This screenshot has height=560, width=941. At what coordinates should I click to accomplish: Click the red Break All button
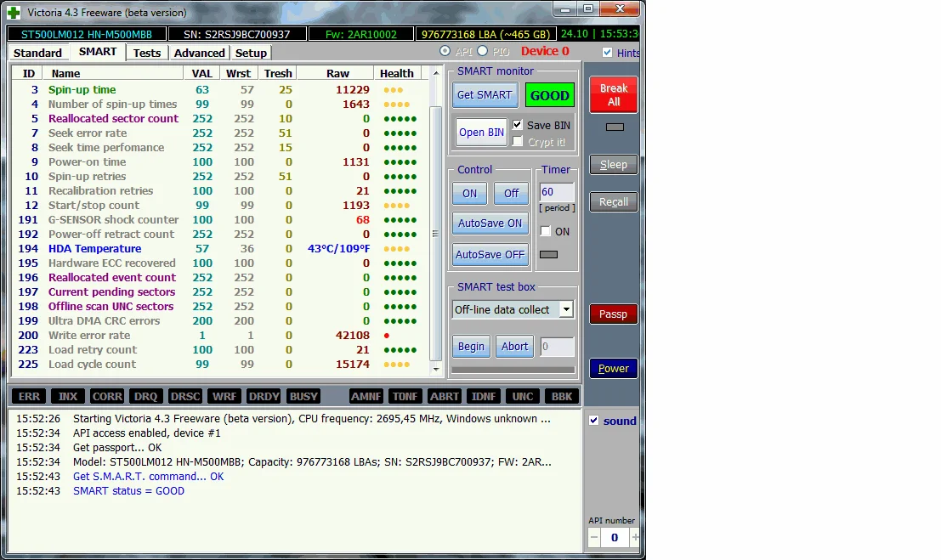614,95
